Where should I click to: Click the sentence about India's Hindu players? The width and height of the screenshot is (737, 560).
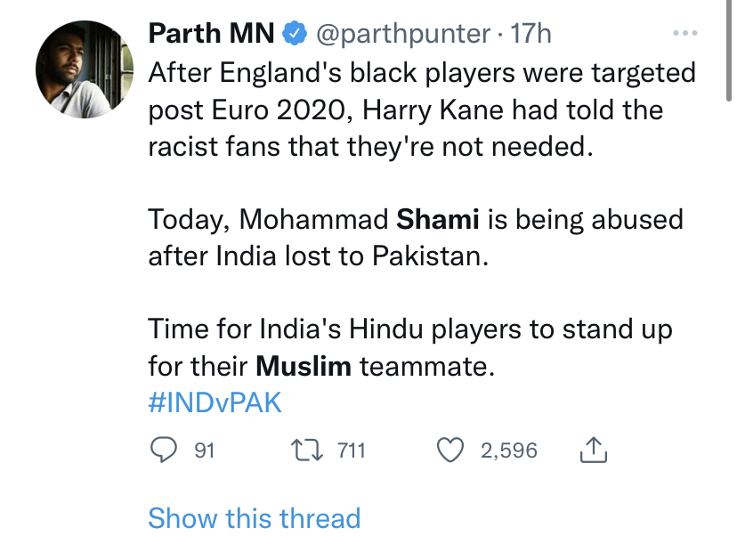pos(409,329)
